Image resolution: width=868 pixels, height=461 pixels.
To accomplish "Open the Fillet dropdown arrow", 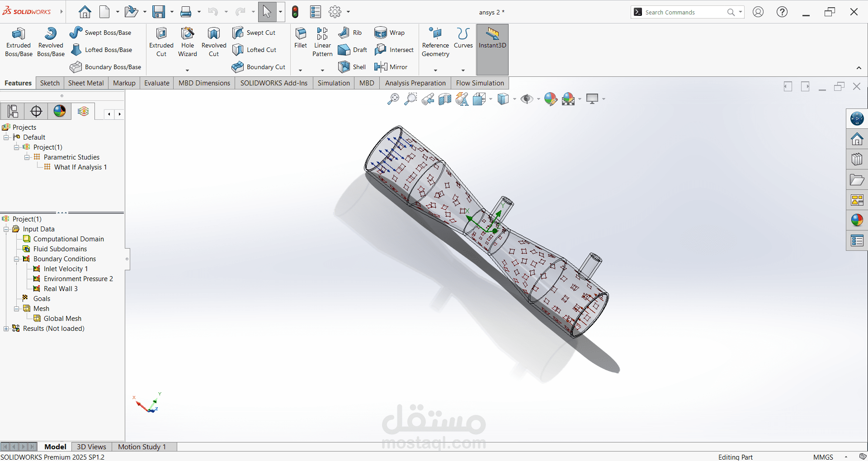I will (x=300, y=70).
